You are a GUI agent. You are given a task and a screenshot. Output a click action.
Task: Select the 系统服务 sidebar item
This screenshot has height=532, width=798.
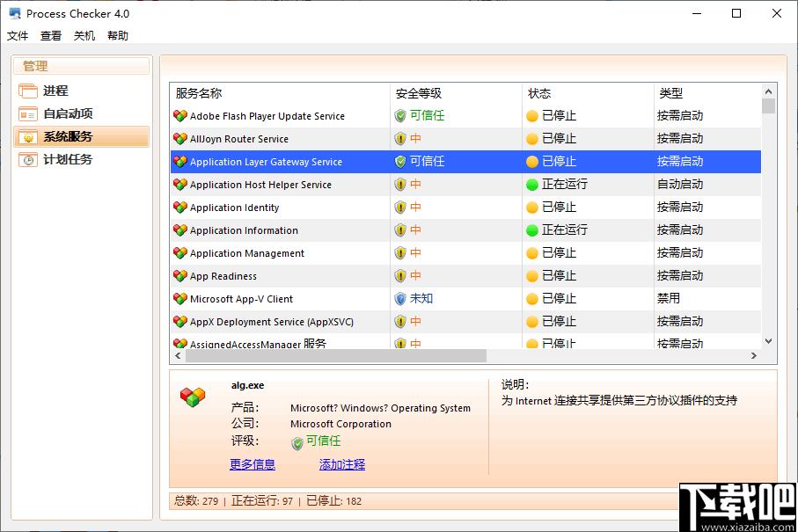82,136
